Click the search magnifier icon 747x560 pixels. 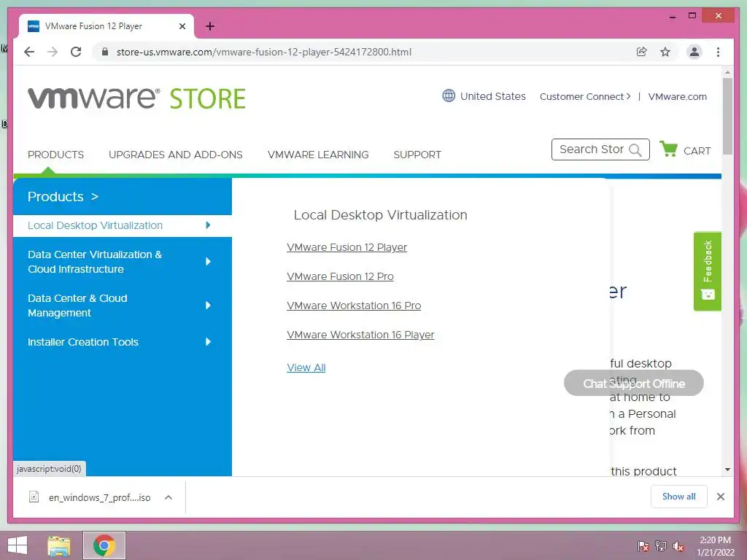point(635,150)
